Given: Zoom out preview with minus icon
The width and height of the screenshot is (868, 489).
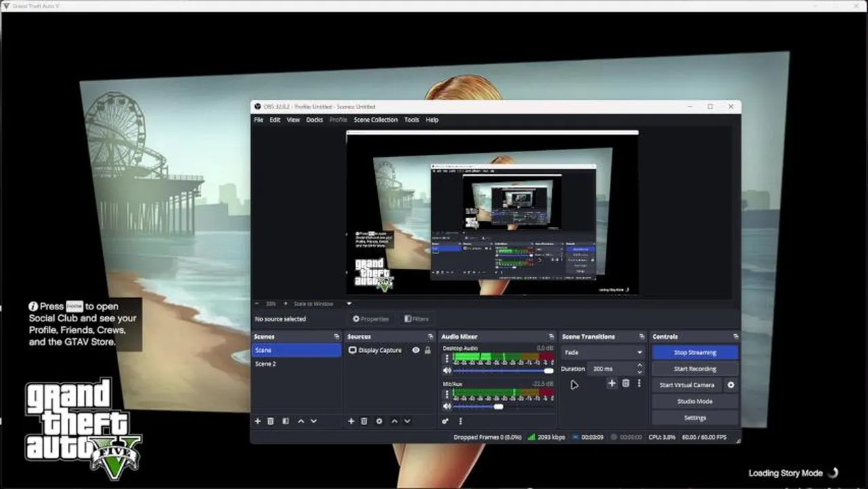Looking at the screenshot, I should coord(257,304).
